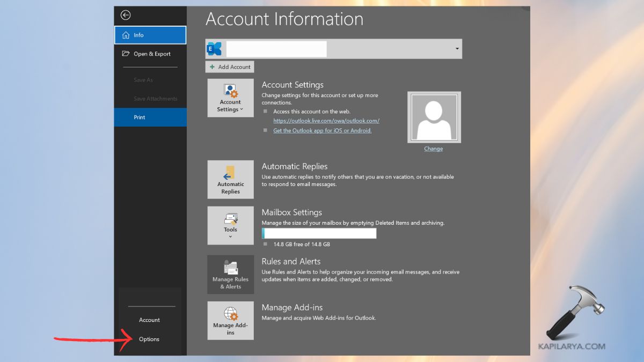Click the Add Account button
644x362 pixels.
230,67
